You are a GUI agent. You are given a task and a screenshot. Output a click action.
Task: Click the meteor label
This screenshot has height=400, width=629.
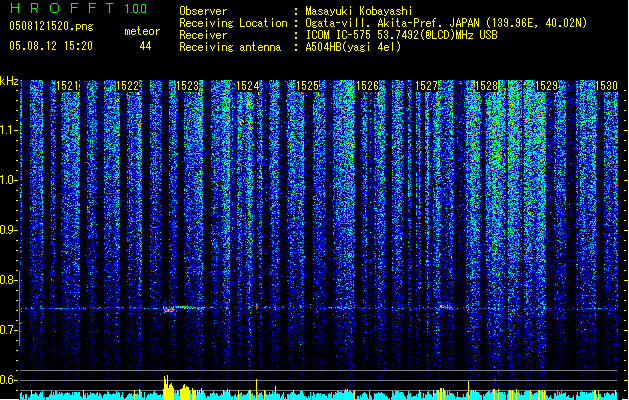click(x=142, y=31)
